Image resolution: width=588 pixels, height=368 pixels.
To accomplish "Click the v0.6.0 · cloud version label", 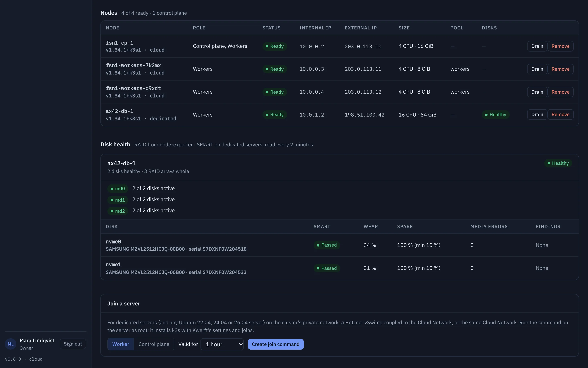I will click(x=24, y=359).
